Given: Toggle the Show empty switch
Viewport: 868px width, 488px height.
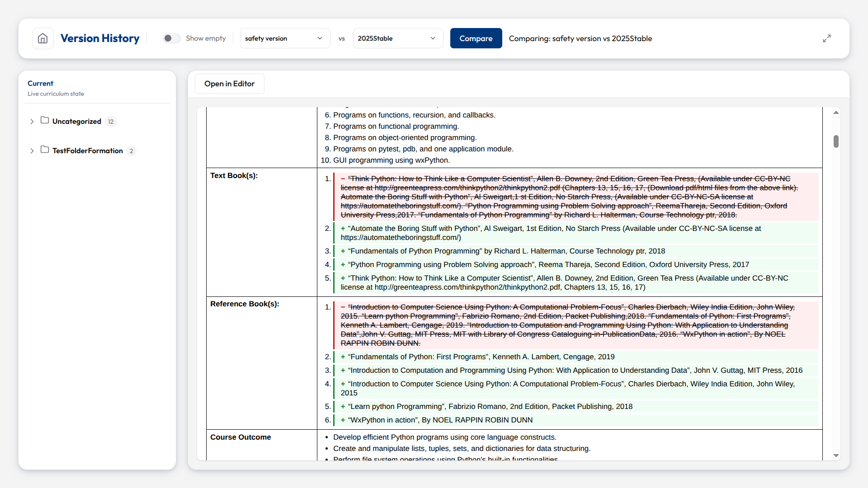Looking at the screenshot, I should pos(171,38).
